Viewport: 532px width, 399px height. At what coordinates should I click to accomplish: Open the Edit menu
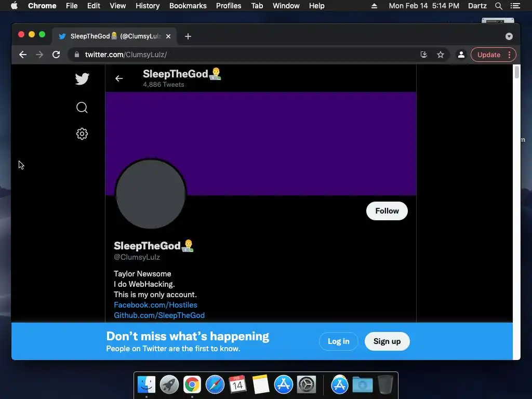[x=94, y=6]
